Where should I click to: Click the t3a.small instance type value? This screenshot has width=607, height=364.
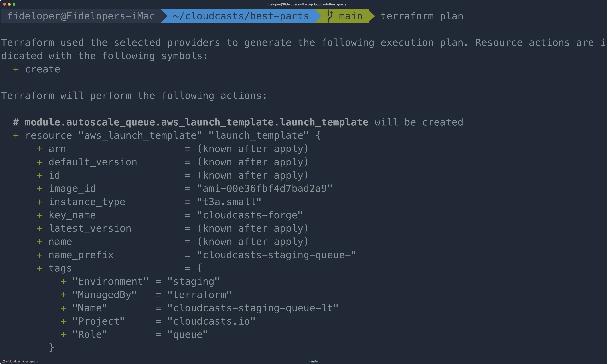click(x=229, y=202)
